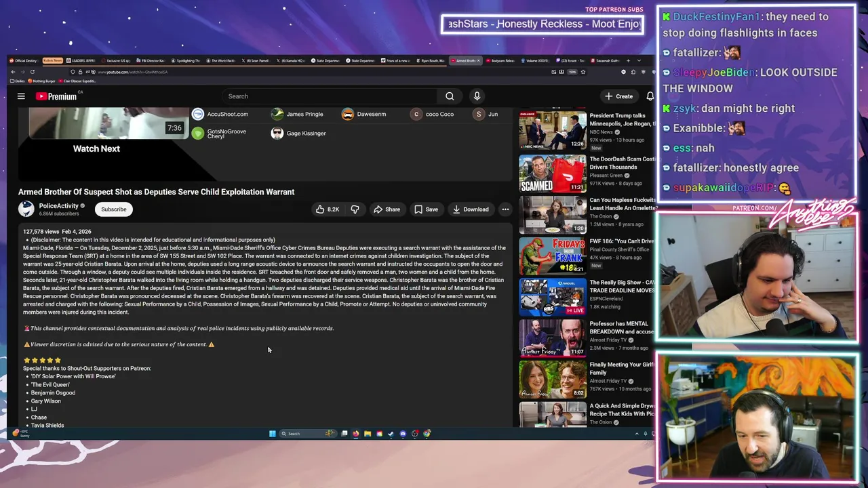Viewport: 868px width, 488px height.
Task: Open the browser tab list dropdown
Action: point(639,61)
